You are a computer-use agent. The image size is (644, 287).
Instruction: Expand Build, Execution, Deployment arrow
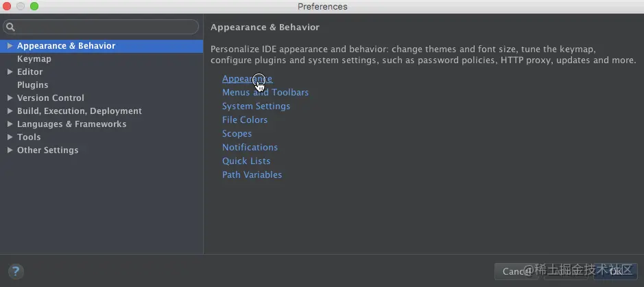coord(10,111)
